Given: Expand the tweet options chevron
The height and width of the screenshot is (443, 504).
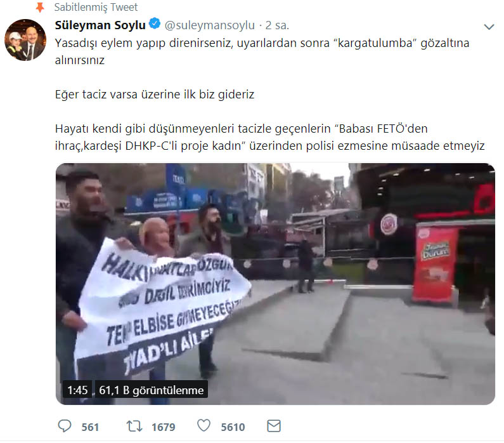Looking at the screenshot, I should [489, 27].
